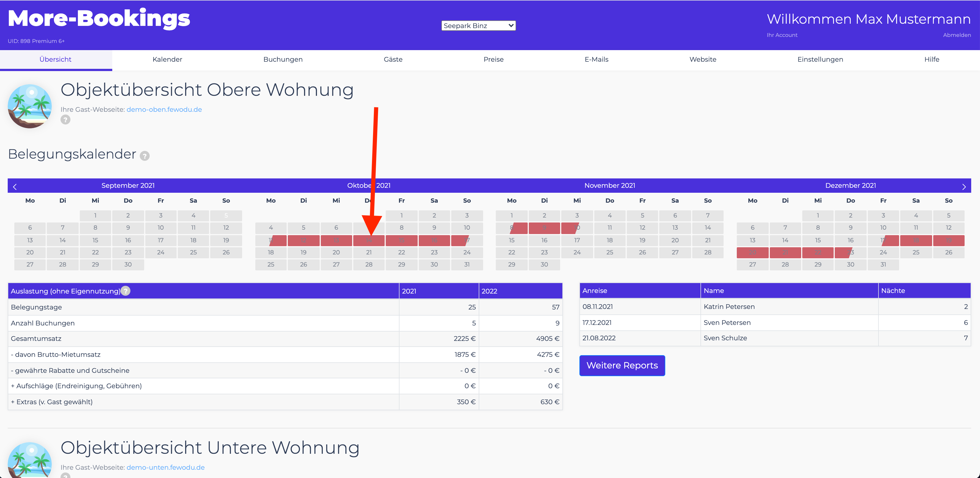Select October 21 in the calendar
The height and width of the screenshot is (478, 980).
tap(369, 252)
